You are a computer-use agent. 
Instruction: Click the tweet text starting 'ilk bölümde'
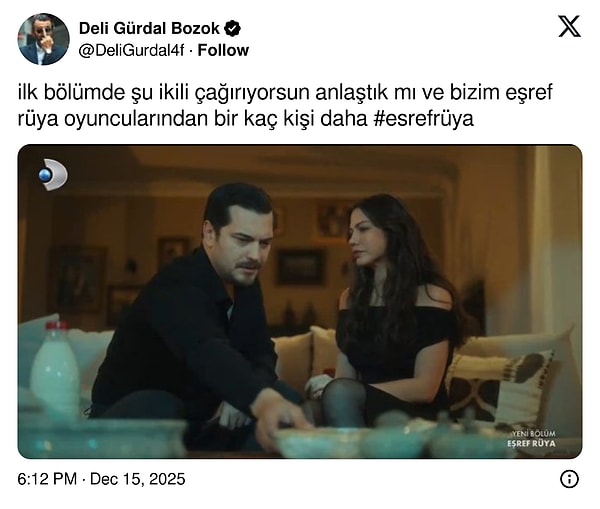[285, 105]
